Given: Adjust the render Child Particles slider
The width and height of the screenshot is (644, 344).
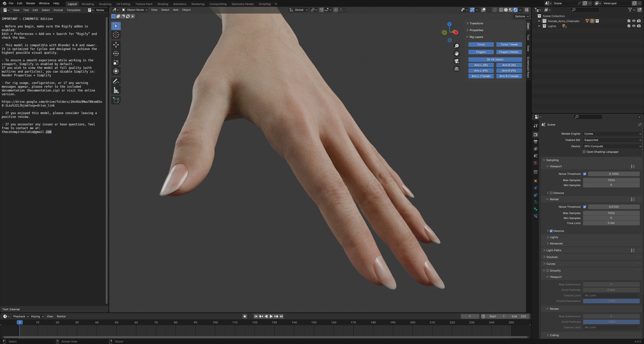Looking at the screenshot, I should (611, 322).
